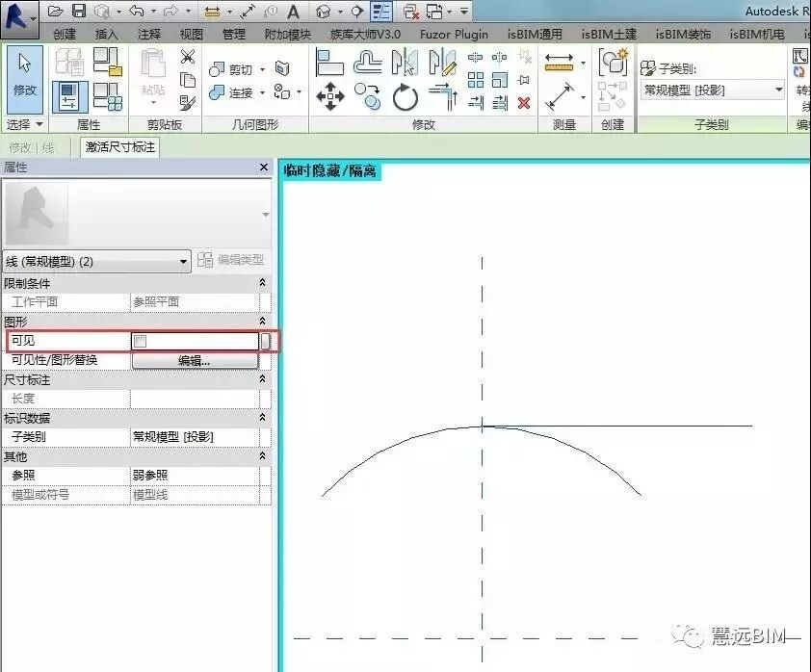Open the default 3D view house icon
The height and width of the screenshot is (672, 811).
[324, 12]
